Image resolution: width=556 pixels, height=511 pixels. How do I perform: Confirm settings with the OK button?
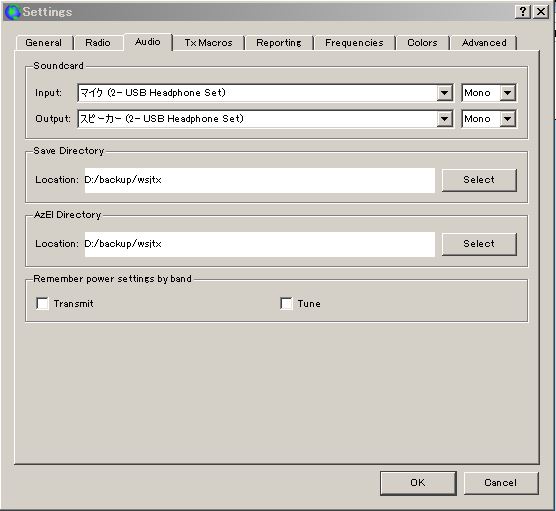click(418, 483)
